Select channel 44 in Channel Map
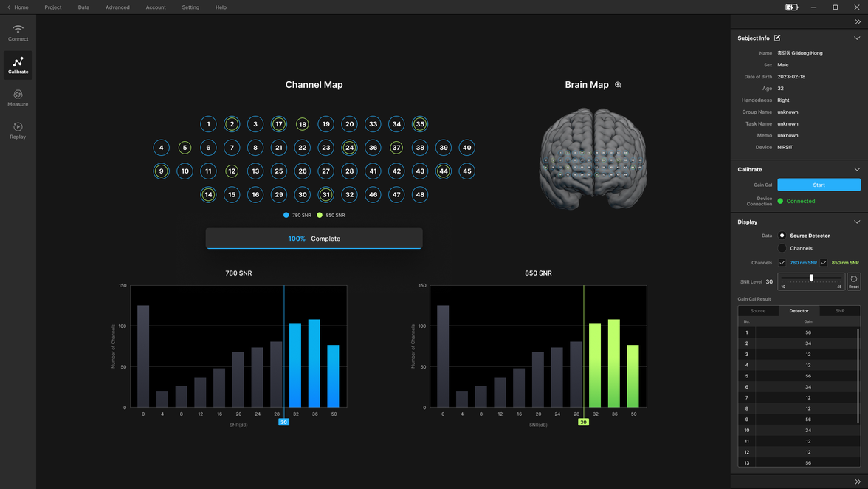Image resolution: width=868 pixels, height=489 pixels. 444,171
